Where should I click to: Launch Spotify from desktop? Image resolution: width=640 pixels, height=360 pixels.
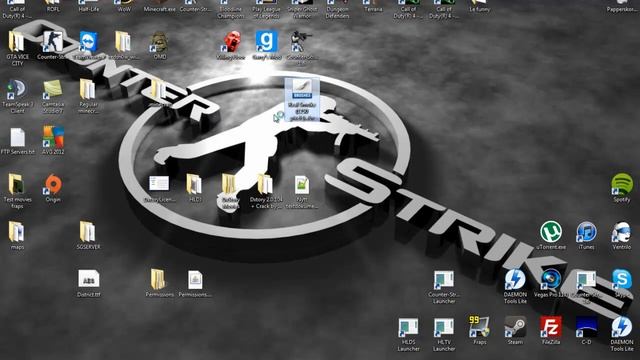pos(622,184)
